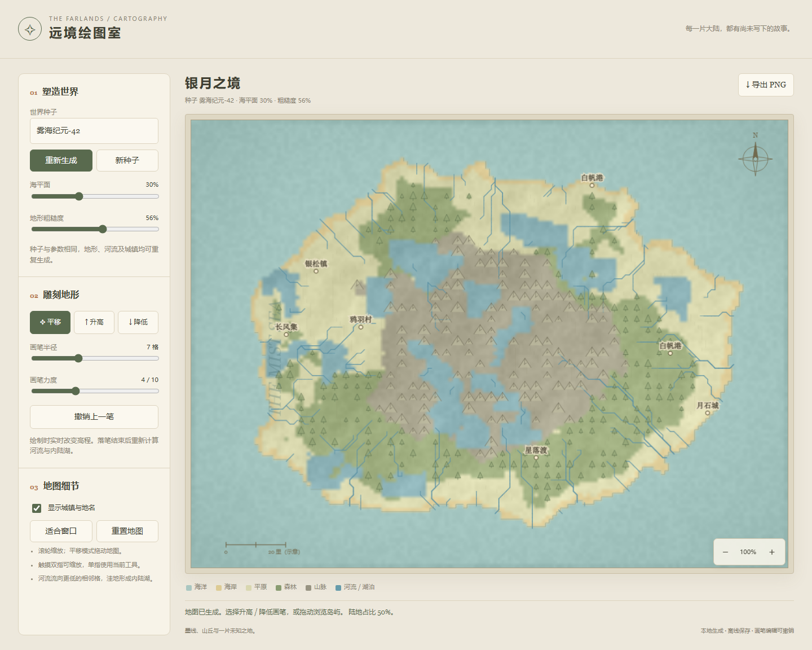Click the 平原 legend swatch
This screenshot has height=650, width=812.
[249, 587]
